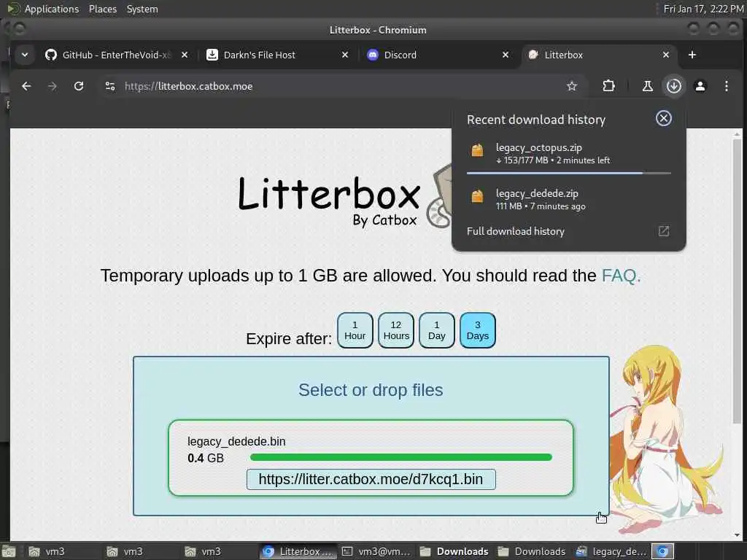The height and width of the screenshot is (560, 747).
Task: Open the Chromium three-dot menu
Action: pyautogui.click(x=726, y=86)
